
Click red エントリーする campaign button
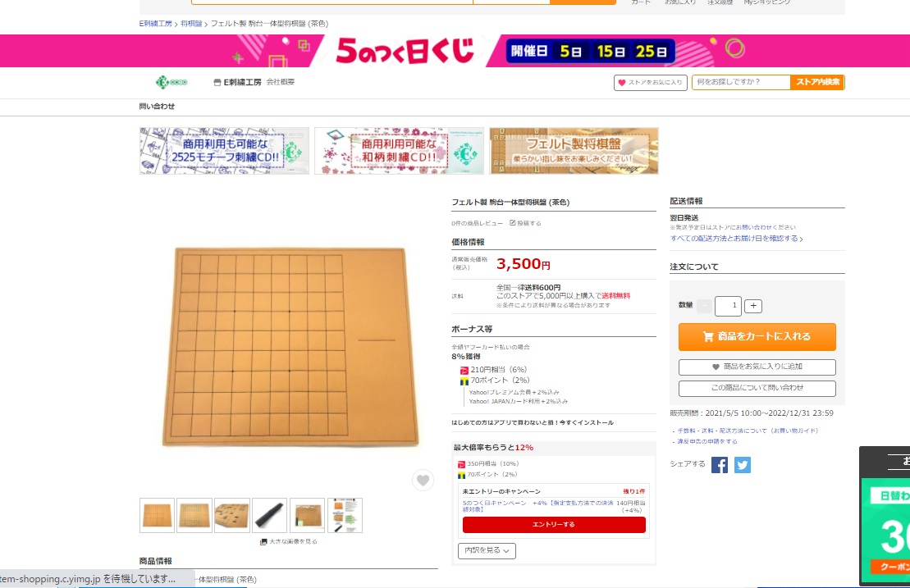pos(554,524)
